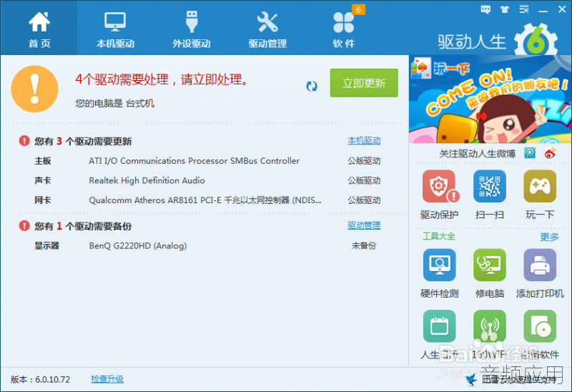Click the feedback chat bubble icon
The height and width of the screenshot is (392, 572).
tap(485, 9)
